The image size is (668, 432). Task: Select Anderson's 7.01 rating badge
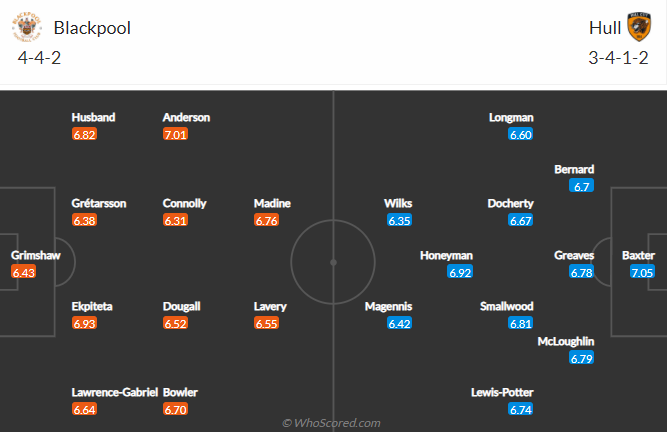point(176,135)
